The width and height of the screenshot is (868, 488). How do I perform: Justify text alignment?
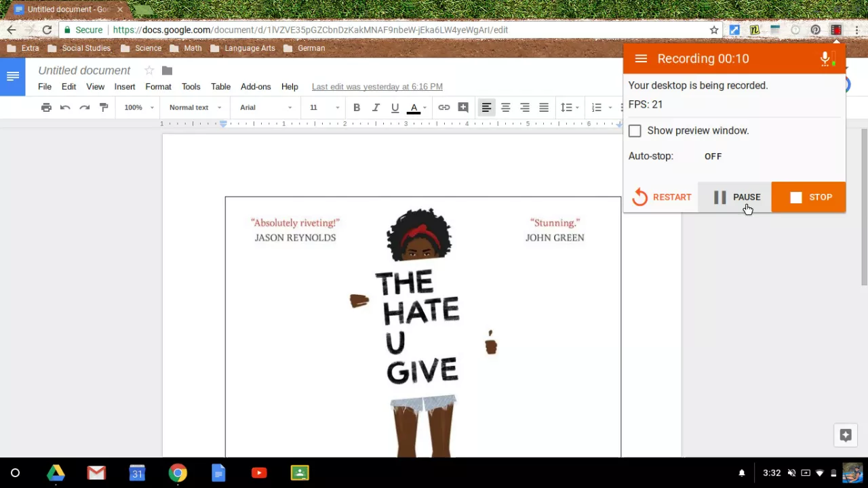[543, 107]
